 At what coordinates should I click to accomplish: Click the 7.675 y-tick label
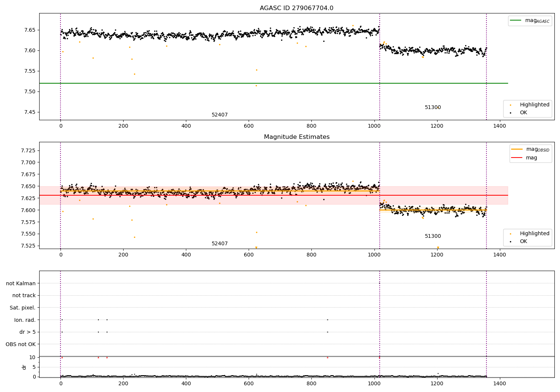(x=28, y=174)
